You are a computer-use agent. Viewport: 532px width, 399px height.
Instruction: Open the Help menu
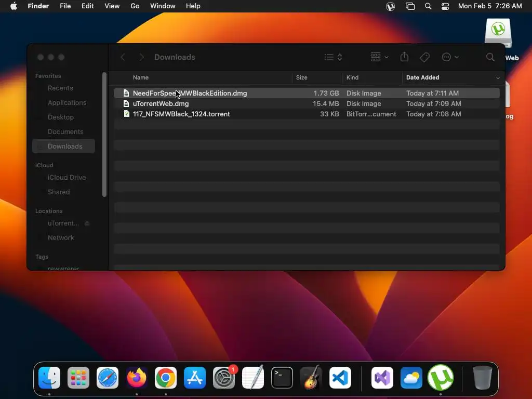[193, 6]
